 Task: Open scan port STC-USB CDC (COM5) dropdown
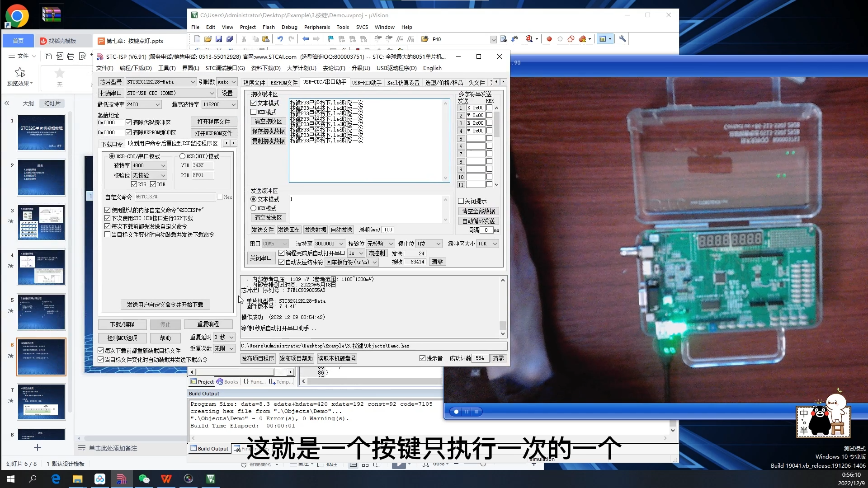coord(170,93)
